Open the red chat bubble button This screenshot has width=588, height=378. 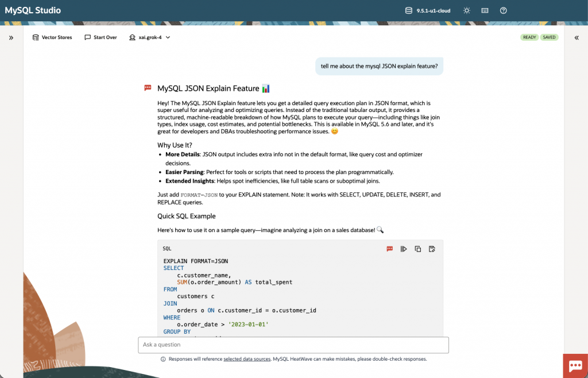point(575,365)
